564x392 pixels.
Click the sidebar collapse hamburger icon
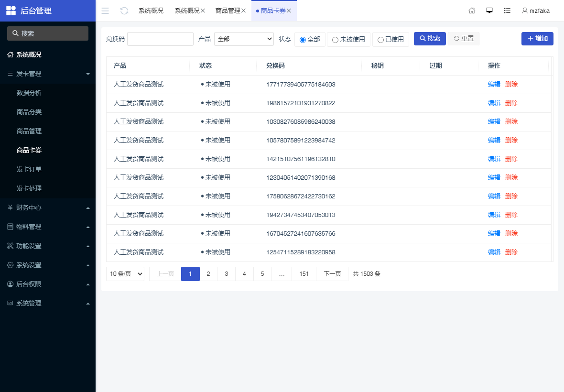click(105, 11)
